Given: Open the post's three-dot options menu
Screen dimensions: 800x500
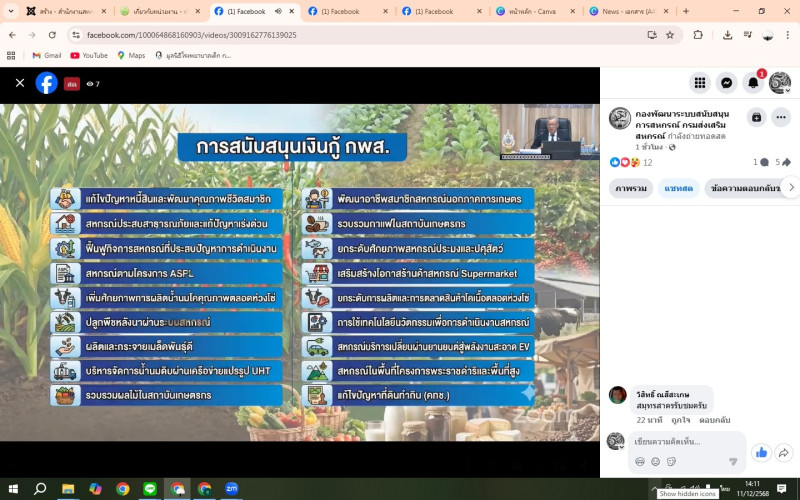Looking at the screenshot, I should [783, 117].
